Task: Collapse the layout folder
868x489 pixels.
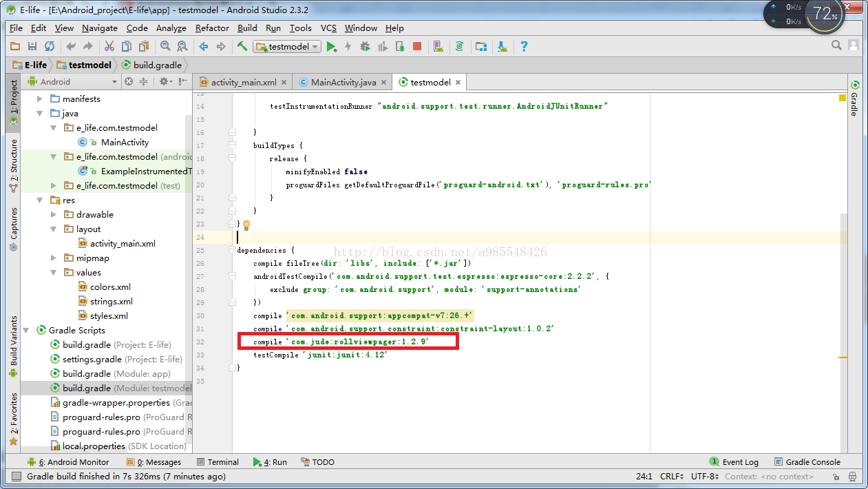Action: click(x=54, y=229)
